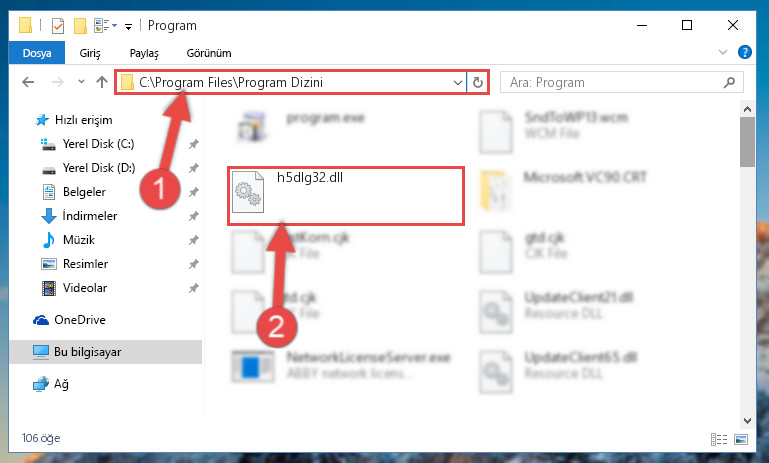Switch to large icons view in status bar
This screenshot has width=769, height=463.
[x=741, y=439]
